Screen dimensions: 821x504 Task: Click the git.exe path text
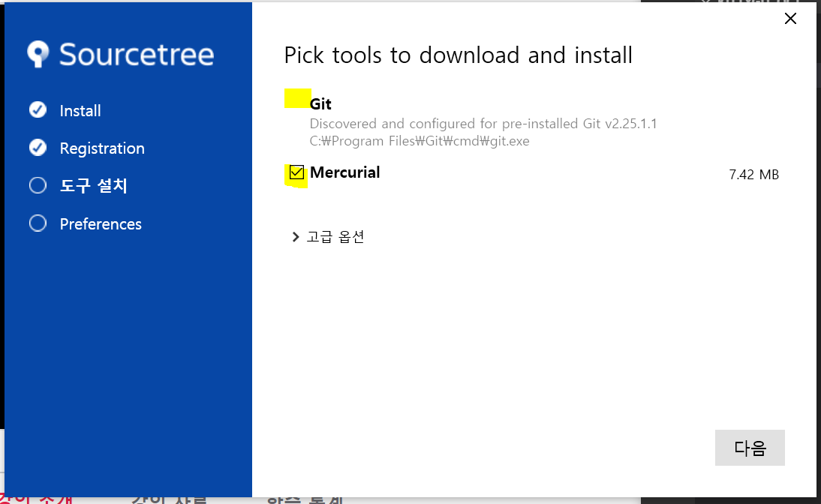tap(420, 141)
